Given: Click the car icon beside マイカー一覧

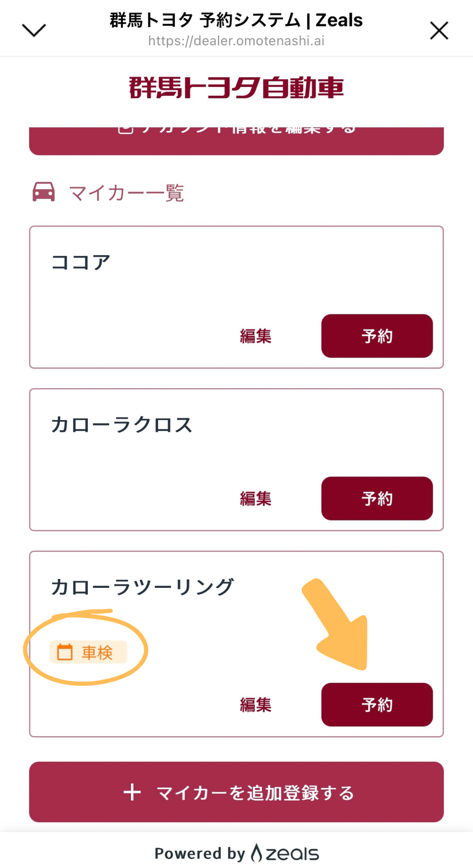Looking at the screenshot, I should 44,192.
